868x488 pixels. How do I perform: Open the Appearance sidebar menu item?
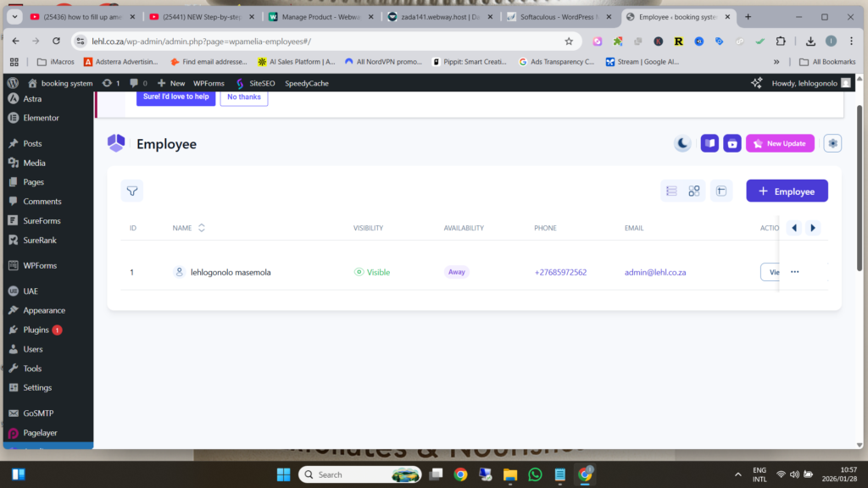coord(43,310)
